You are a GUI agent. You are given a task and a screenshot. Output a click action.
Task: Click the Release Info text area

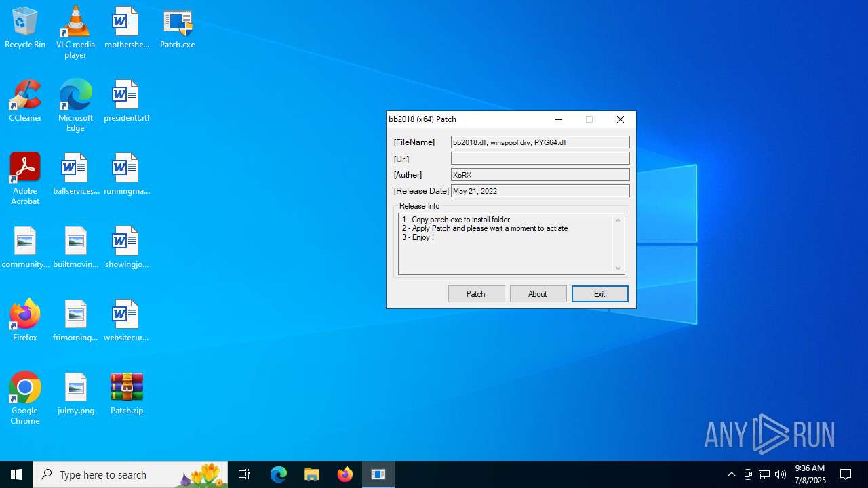[x=505, y=244]
